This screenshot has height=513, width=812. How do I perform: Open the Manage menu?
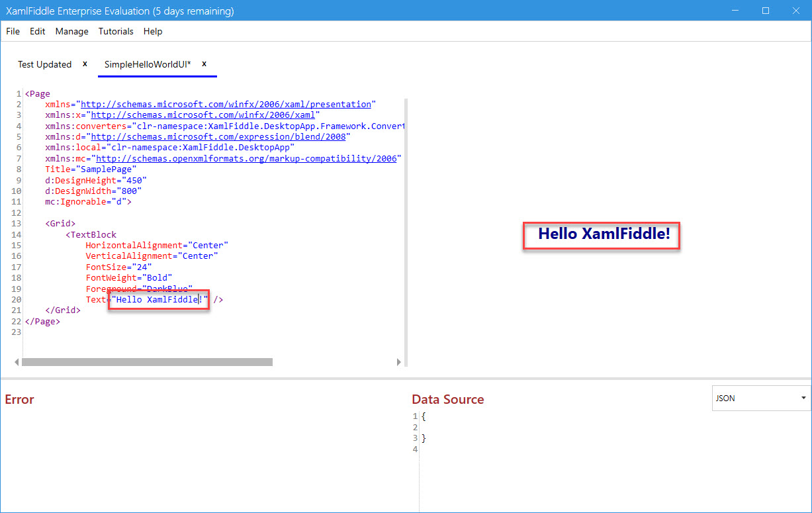(71, 31)
